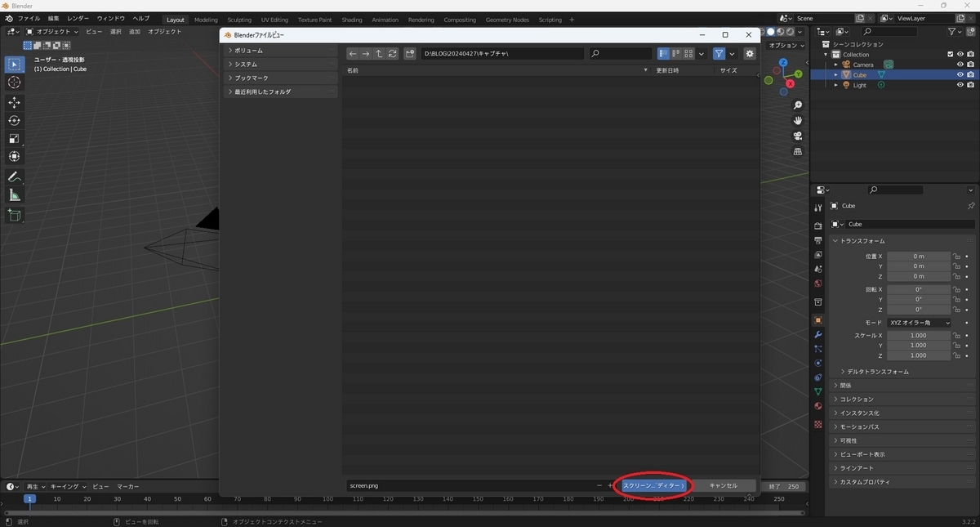Open the Tool properties tab
The width and height of the screenshot is (980, 527).
pos(818,208)
